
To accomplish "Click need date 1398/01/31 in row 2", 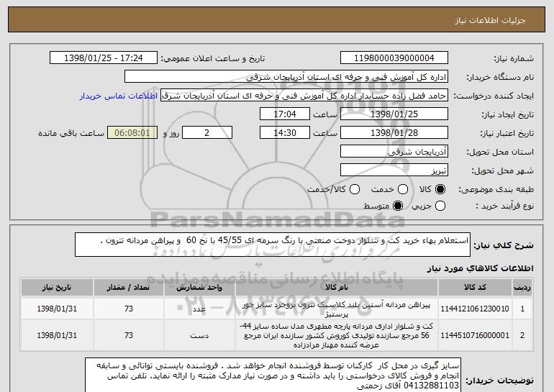I will tap(57, 335).
